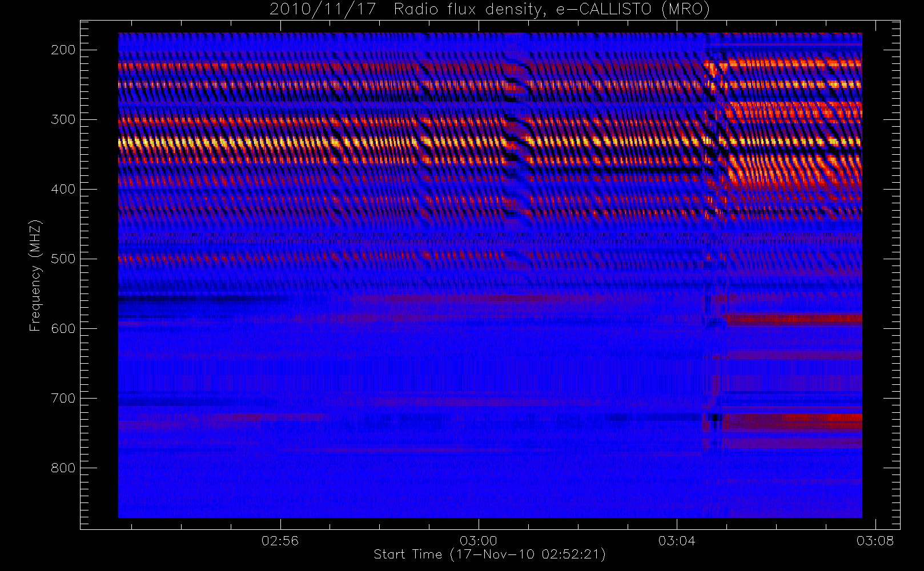
Task: Click the 03:08 time tick label
Action: [875, 541]
